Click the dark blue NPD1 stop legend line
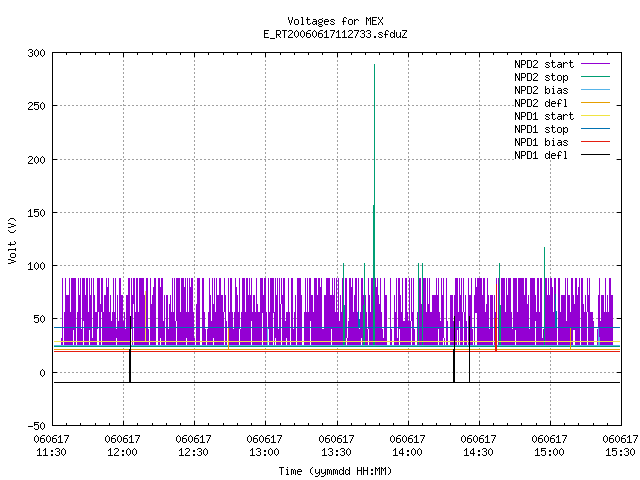Viewport: 640px width, 480px height. pyautogui.click(x=596, y=129)
